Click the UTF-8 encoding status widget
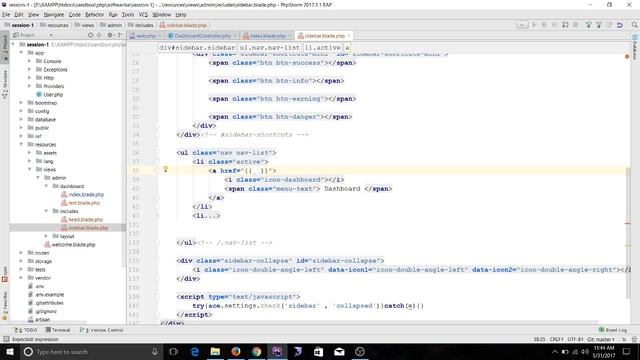 (575, 339)
